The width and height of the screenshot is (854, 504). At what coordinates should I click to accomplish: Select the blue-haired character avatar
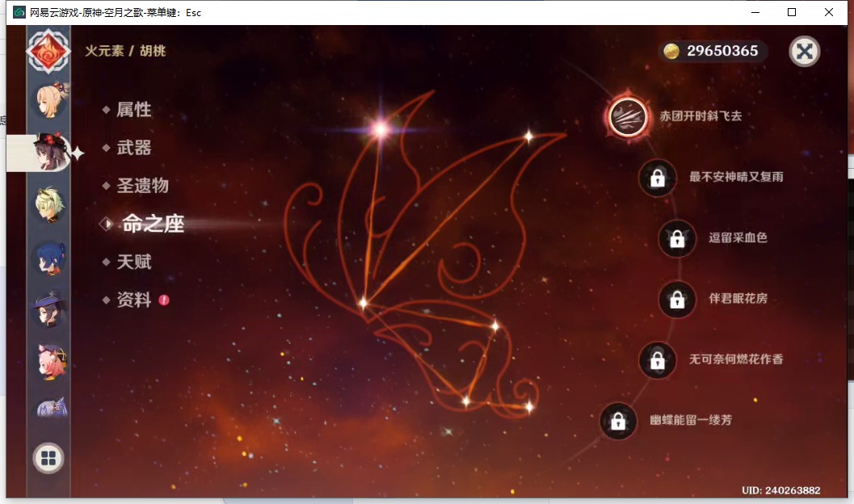click(x=50, y=258)
